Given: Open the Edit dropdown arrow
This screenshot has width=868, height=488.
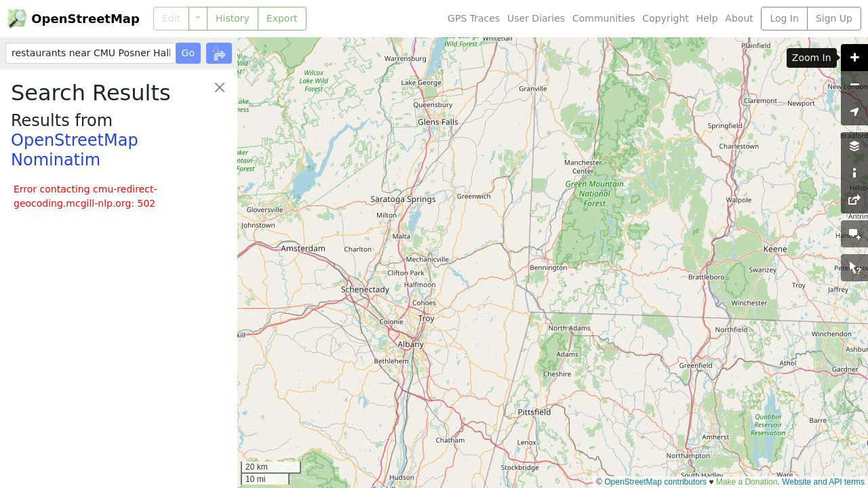Looking at the screenshot, I should (197, 18).
